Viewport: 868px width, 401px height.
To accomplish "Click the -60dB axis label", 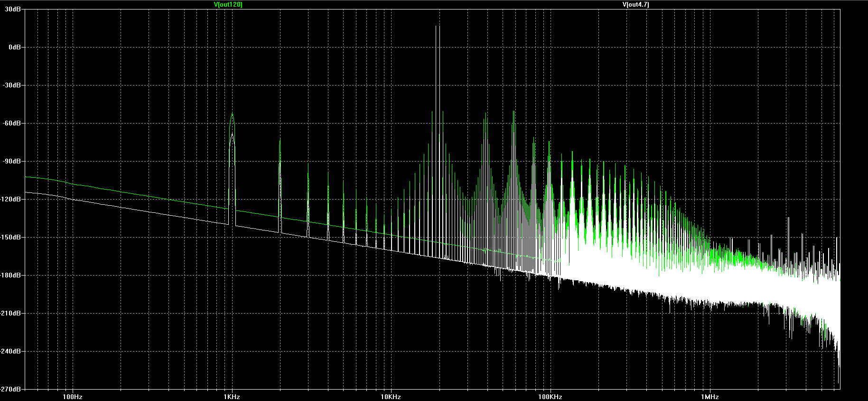I will click(13, 124).
